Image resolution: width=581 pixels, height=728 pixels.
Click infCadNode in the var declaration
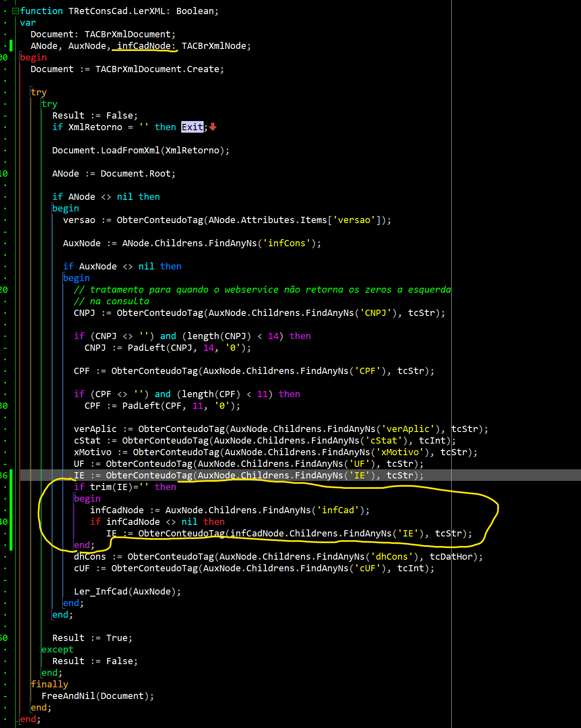[144, 46]
